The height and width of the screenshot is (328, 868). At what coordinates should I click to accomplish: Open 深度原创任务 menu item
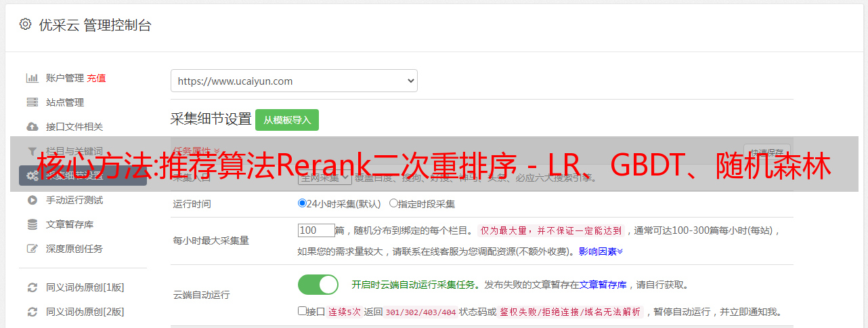(x=74, y=249)
